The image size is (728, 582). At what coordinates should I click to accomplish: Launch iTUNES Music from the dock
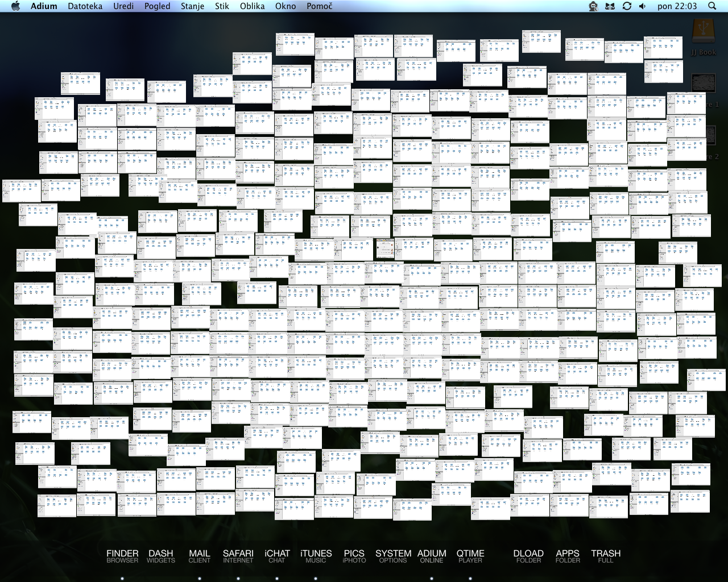[316, 556]
